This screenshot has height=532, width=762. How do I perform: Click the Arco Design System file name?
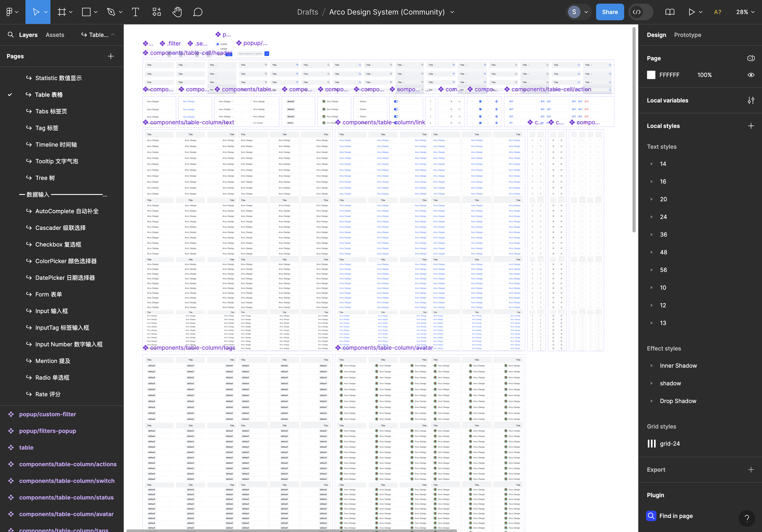coord(387,12)
